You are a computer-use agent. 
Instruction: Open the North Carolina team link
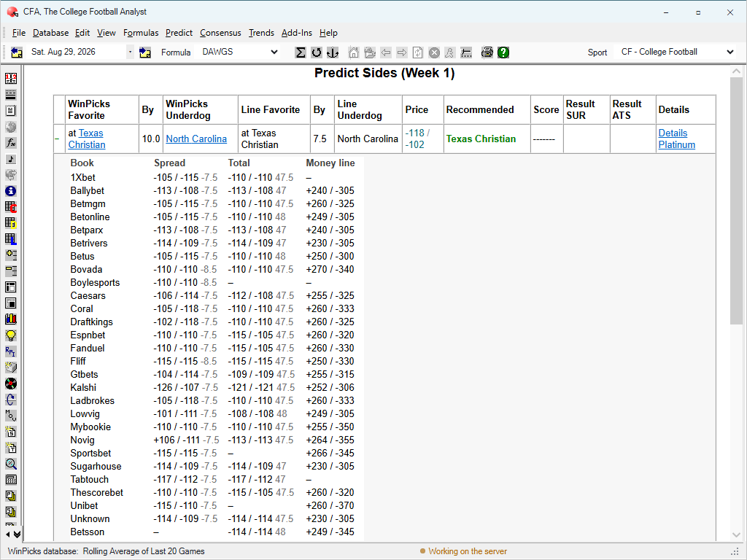click(196, 139)
